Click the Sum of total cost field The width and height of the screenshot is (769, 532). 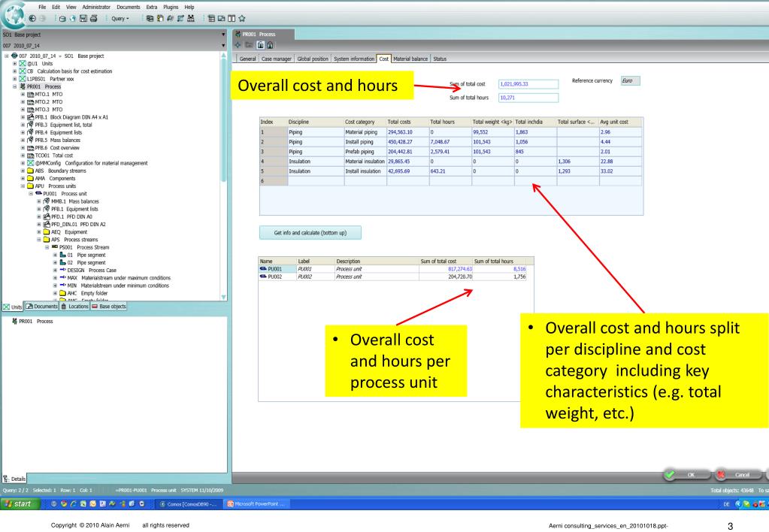pyautogui.click(x=526, y=83)
